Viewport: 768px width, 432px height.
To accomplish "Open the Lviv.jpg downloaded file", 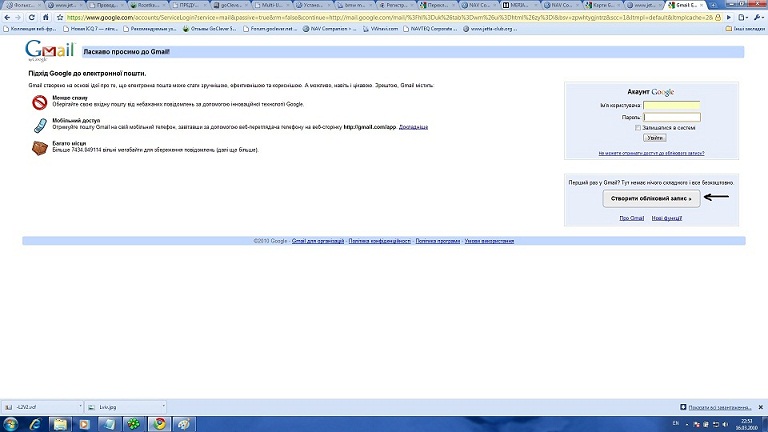I will coord(123,407).
